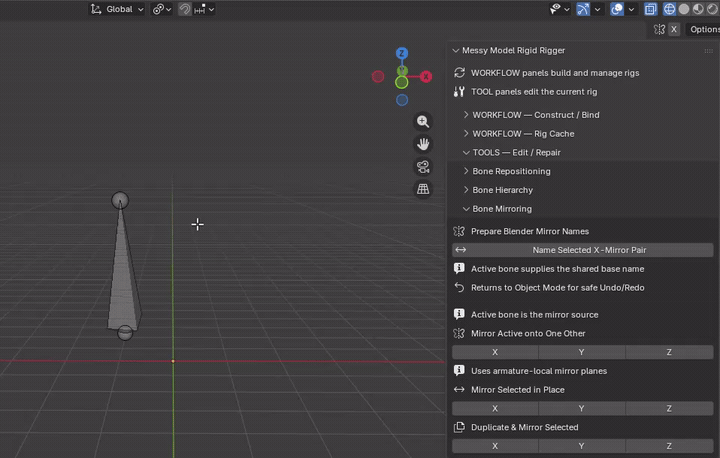The width and height of the screenshot is (720, 458).
Task: Open the snapping options dropdown
Action: [x=204, y=9]
